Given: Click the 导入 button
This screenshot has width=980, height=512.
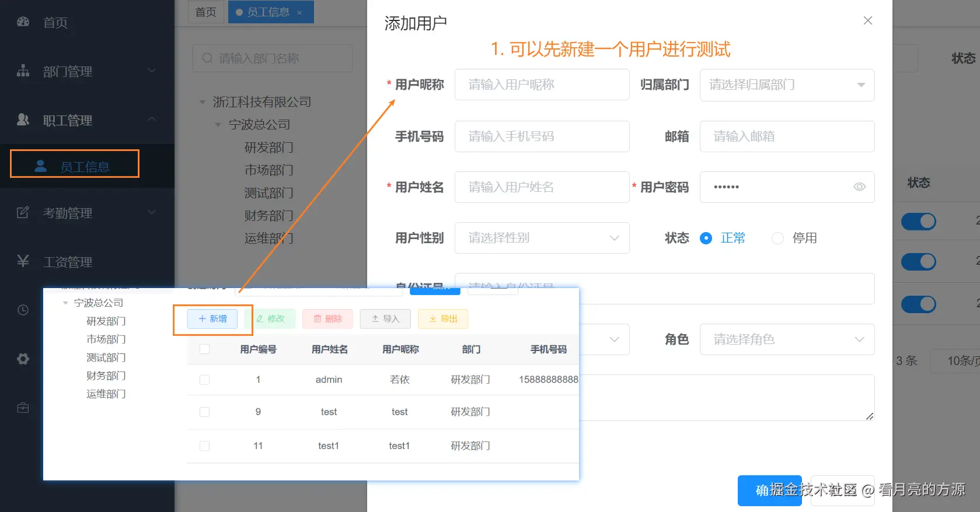Looking at the screenshot, I should (385, 319).
